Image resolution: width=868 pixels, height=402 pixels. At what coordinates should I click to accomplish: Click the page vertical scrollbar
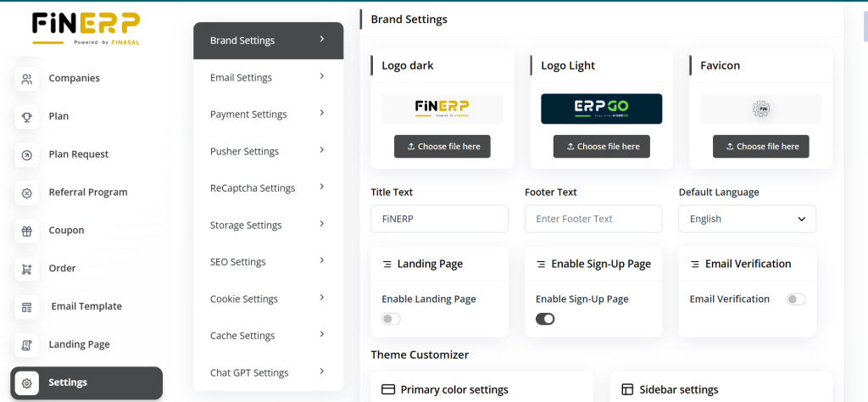click(x=863, y=25)
